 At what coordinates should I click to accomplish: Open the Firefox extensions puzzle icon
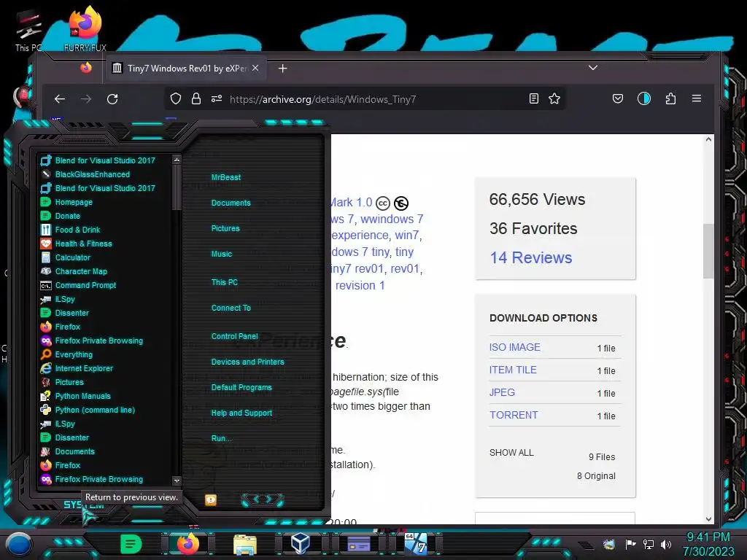tap(670, 98)
